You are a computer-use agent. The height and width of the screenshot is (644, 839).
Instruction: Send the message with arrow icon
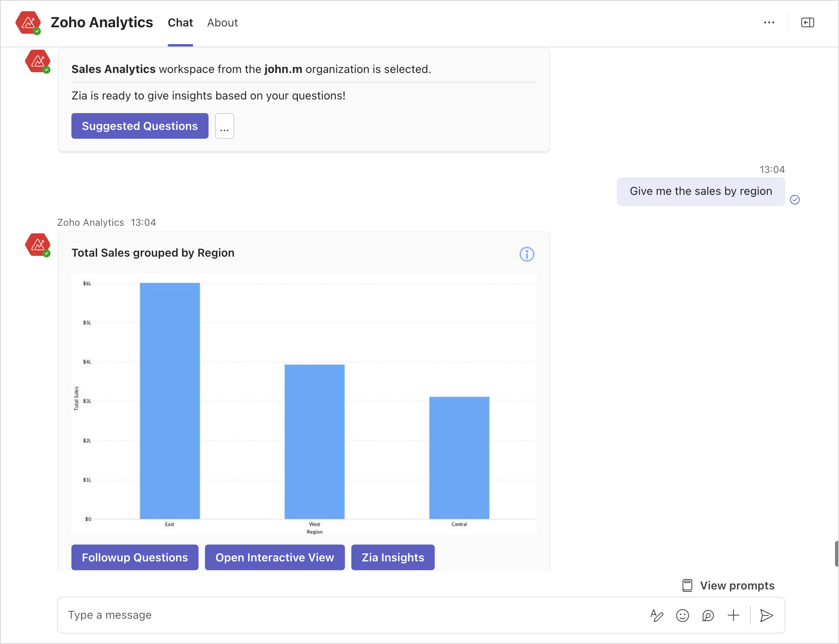(767, 616)
